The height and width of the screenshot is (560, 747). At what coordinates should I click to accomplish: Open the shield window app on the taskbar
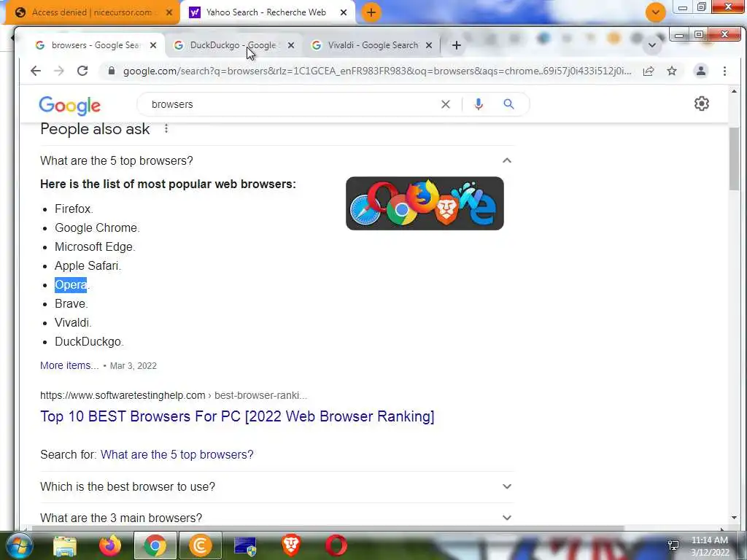coord(245,546)
